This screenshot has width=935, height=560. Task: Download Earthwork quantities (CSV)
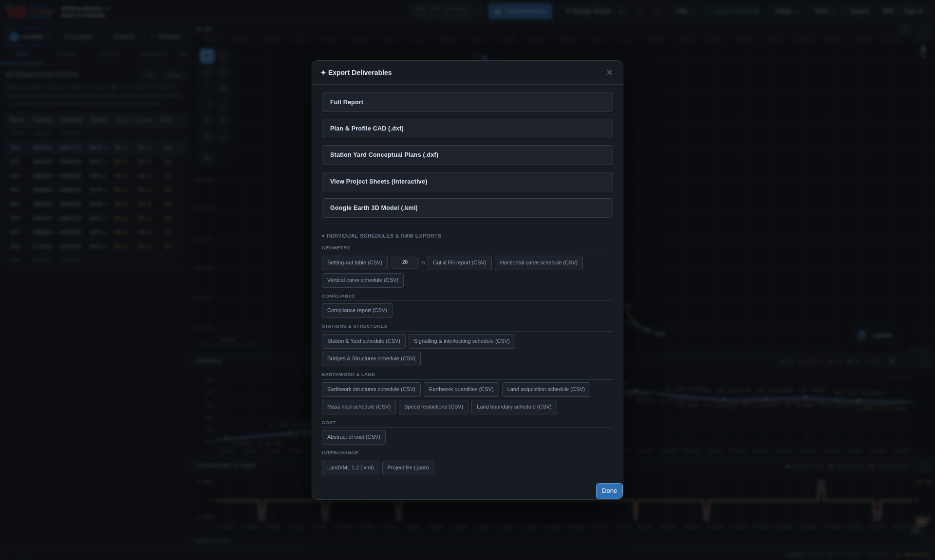click(x=461, y=390)
